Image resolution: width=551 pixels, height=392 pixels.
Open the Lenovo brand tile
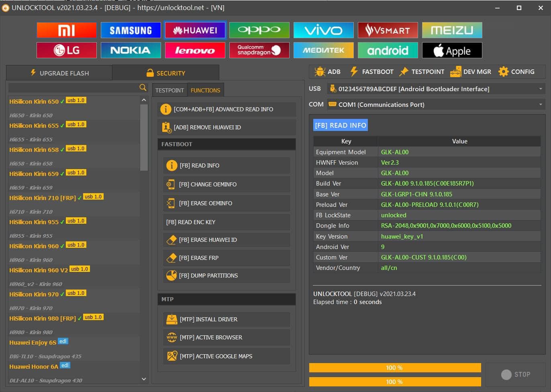click(x=195, y=50)
